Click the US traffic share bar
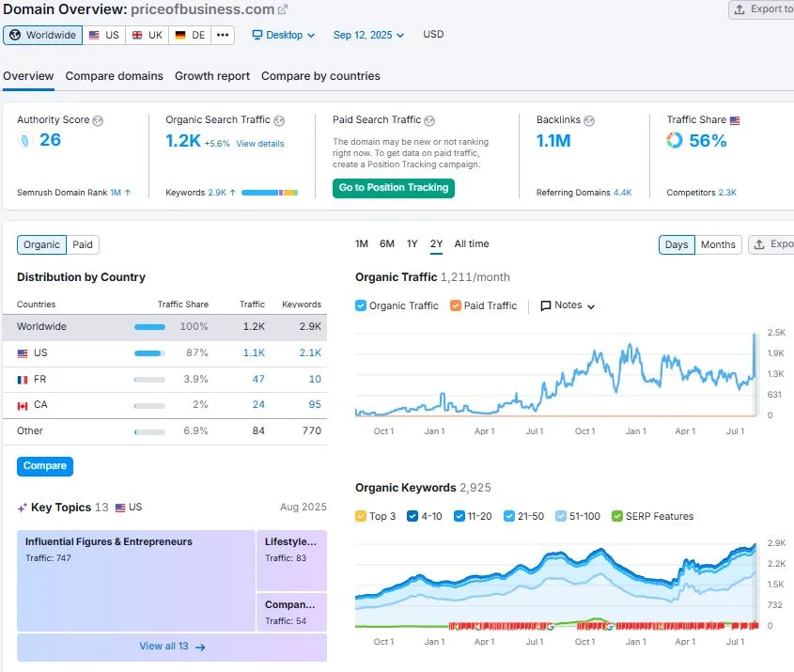Screen dimensions: 794x672 click(x=149, y=353)
